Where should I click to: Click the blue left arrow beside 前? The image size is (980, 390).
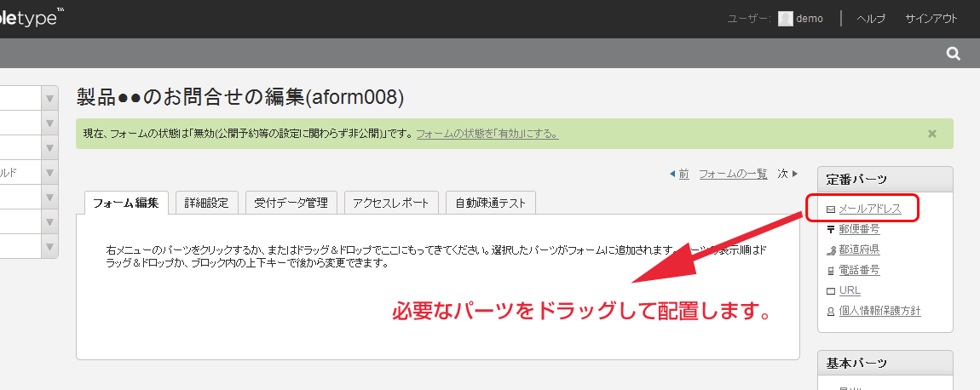(672, 174)
